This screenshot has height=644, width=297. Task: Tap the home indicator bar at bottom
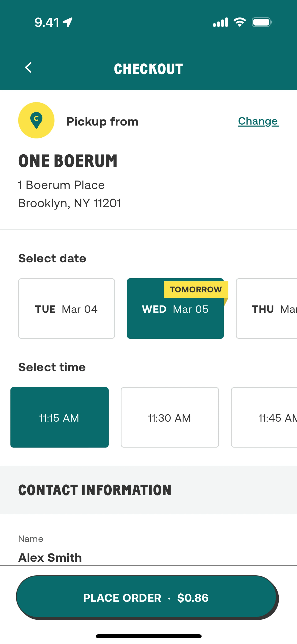coord(148,636)
